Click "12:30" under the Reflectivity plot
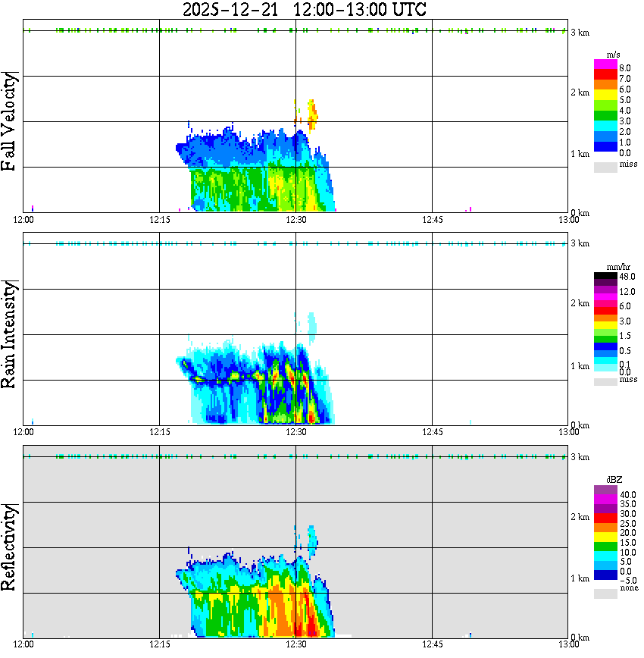644x658 pixels. [x=295, y=644]
